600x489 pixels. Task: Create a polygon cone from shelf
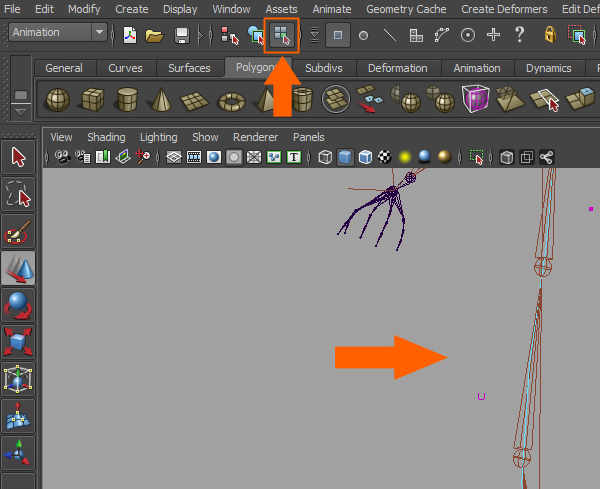click(x=161, y=99)
